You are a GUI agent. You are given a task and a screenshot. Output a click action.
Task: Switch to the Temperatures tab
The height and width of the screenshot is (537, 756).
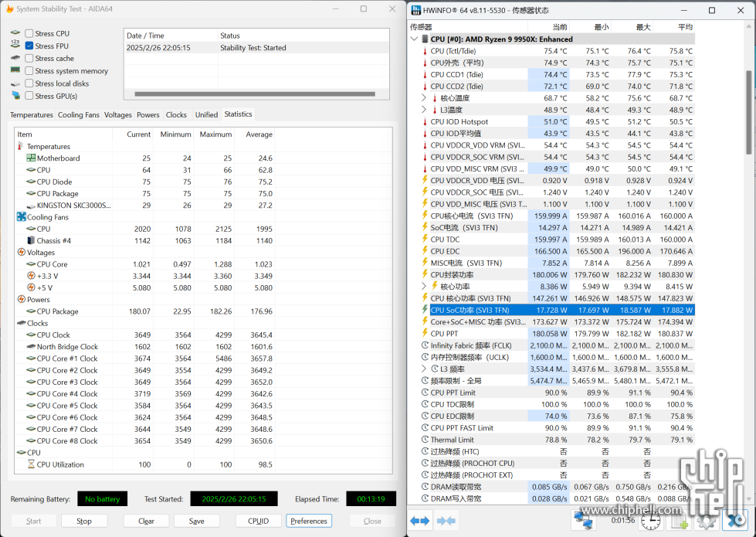pos(32,115)
